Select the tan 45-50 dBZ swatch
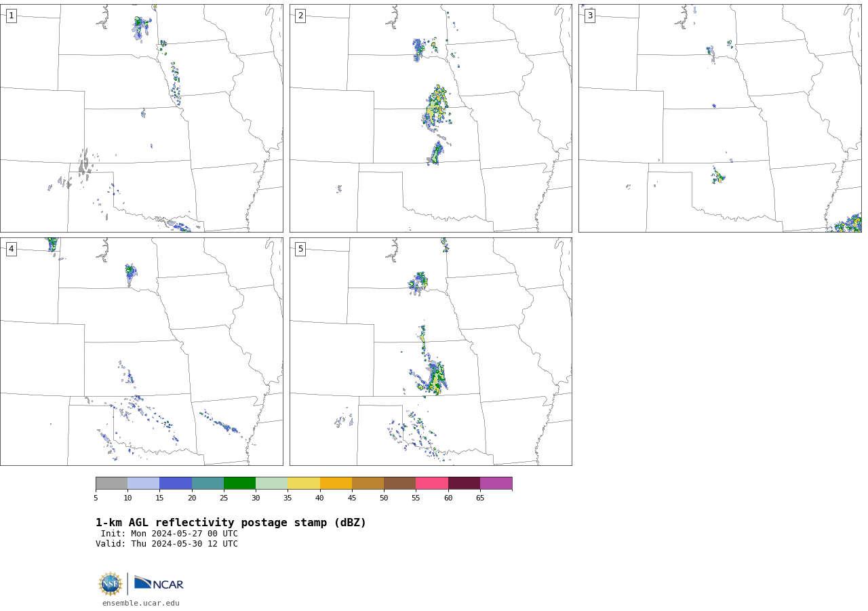The height and width of the screenshot is (611, 868). pyautogui.click(x=368, y=484)
